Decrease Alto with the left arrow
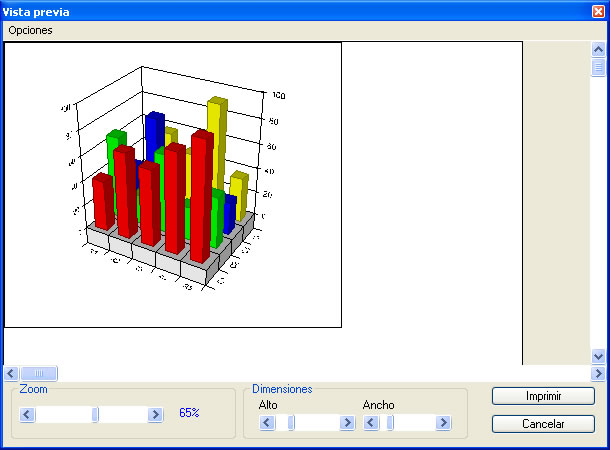The width and height of the screenshot is (610, 450). point(267,423)
